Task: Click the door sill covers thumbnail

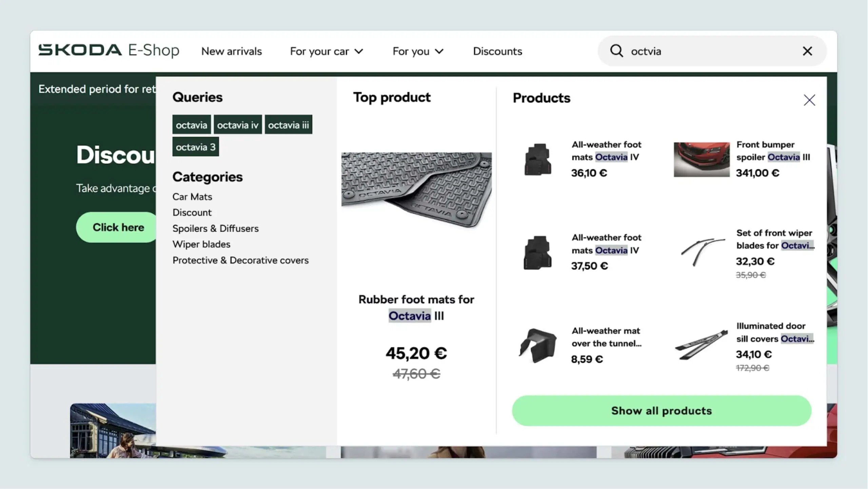Action: point(702,345)
